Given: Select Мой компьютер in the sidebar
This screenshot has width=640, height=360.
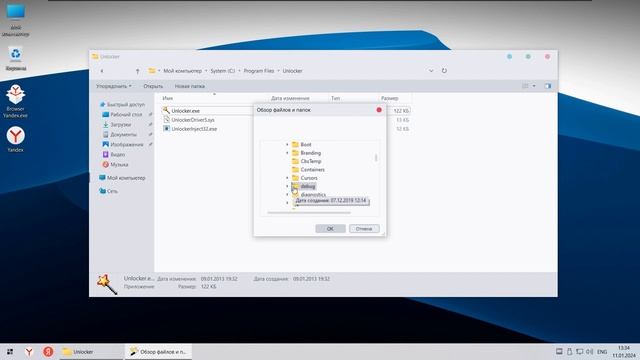Looking at the screenshot, I should [122, 178].
